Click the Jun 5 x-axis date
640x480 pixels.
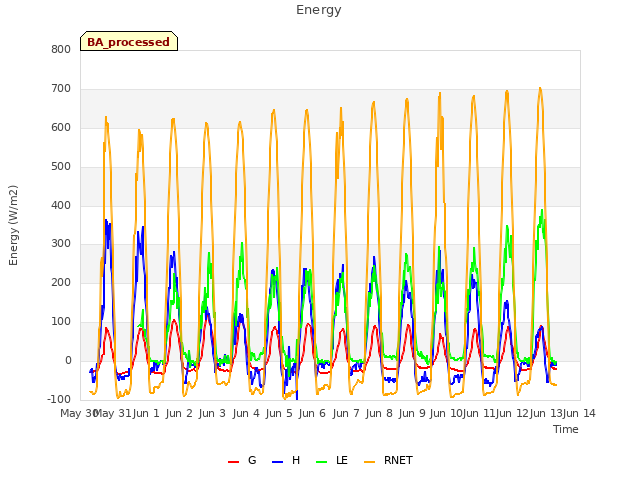tap(279, 413)
